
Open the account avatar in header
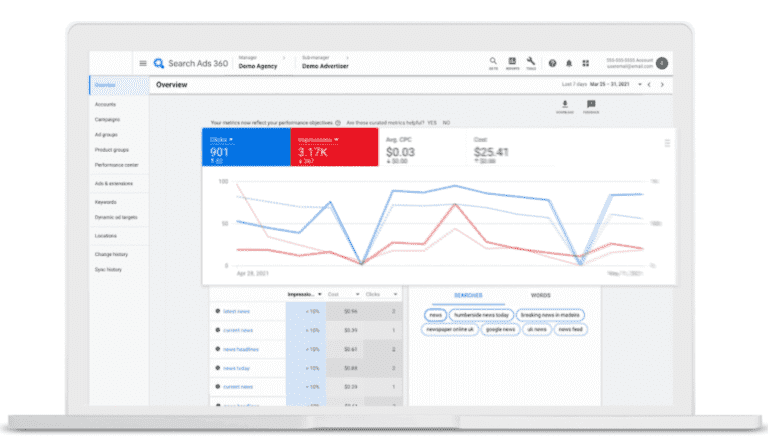pyautogui.click(x=662, y=63)
